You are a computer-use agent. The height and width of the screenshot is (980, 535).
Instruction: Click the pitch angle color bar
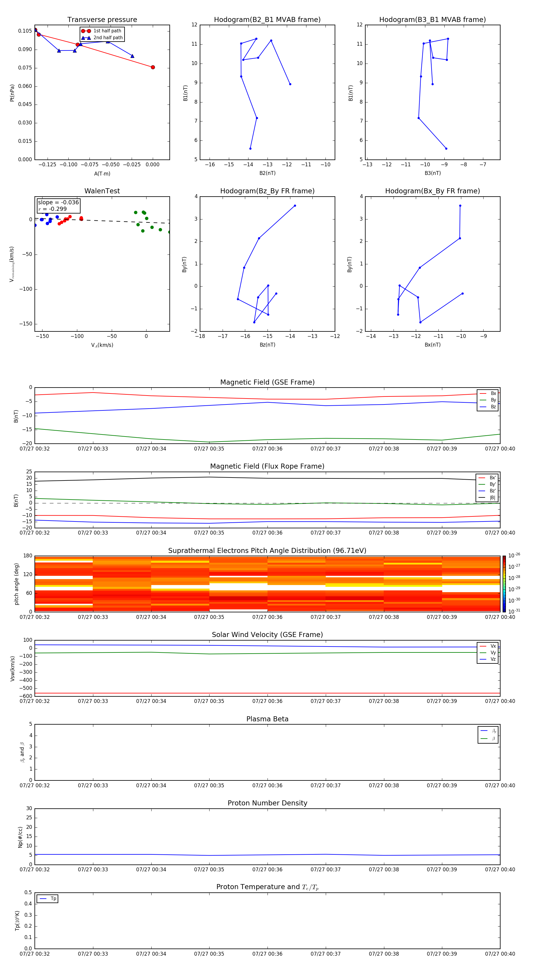click(x=504, y=584)
